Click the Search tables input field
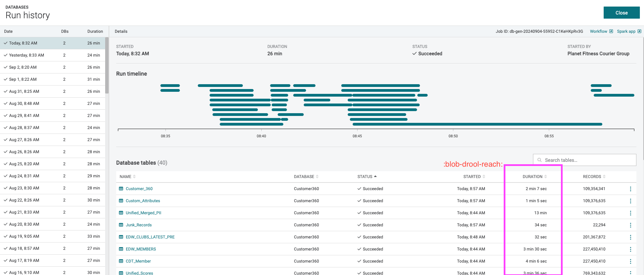644x275 pixels. point(584,160)
